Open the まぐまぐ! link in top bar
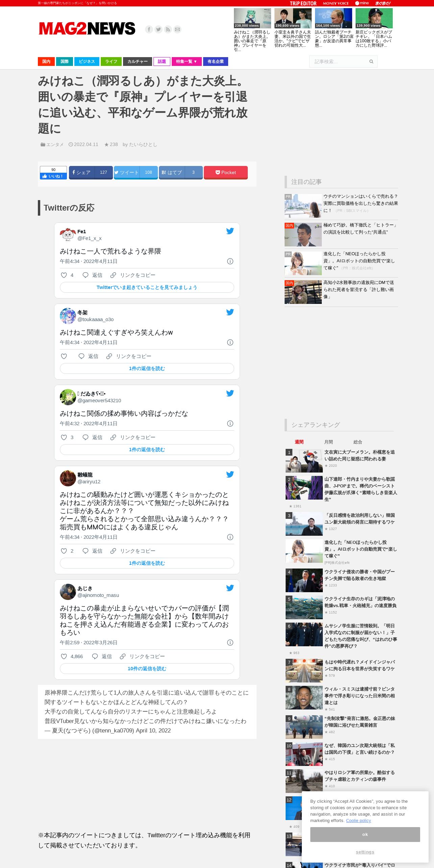 (x=383, y=3)
